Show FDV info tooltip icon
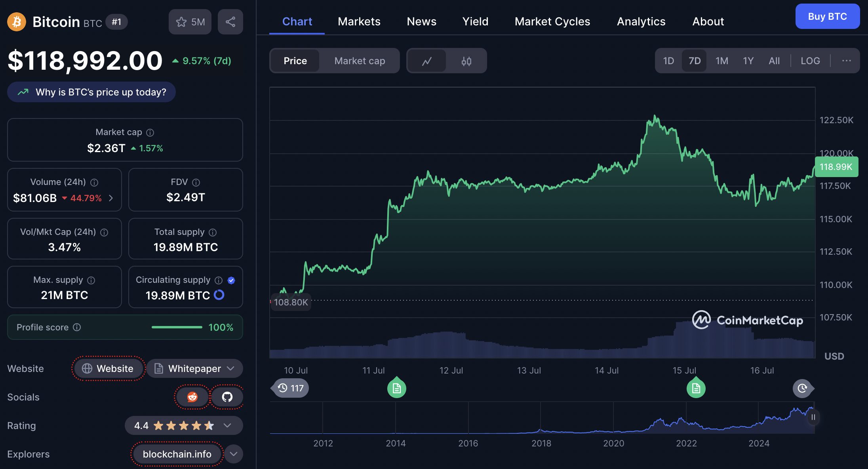Viewport: 868px width, 469px height. click(196, 183)
